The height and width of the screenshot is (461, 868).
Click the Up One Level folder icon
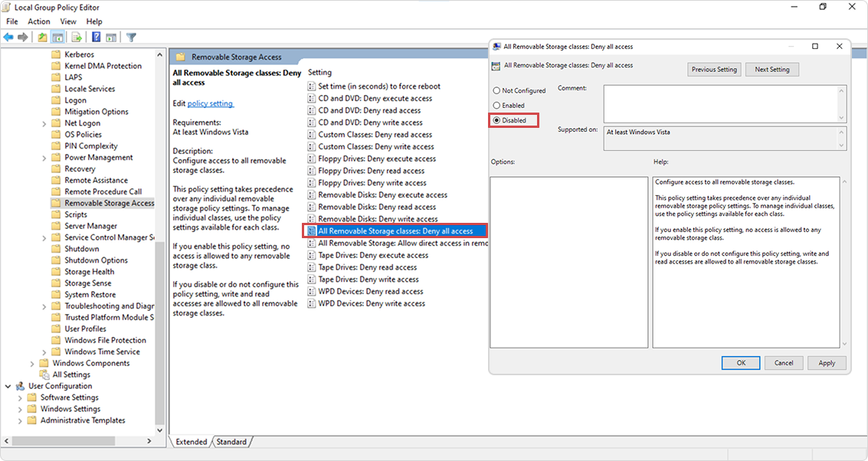[42, 37]
